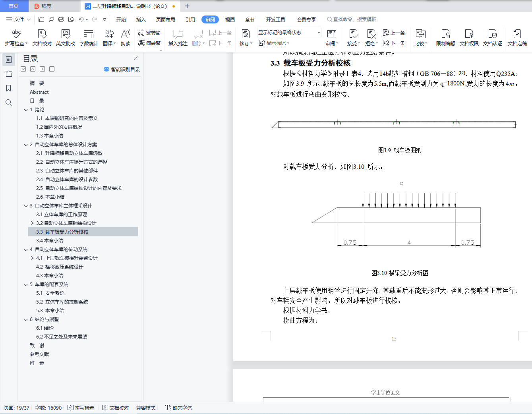
Task: Click the chapter navigation sidebar icon
Action: click(x=9, y=74)
